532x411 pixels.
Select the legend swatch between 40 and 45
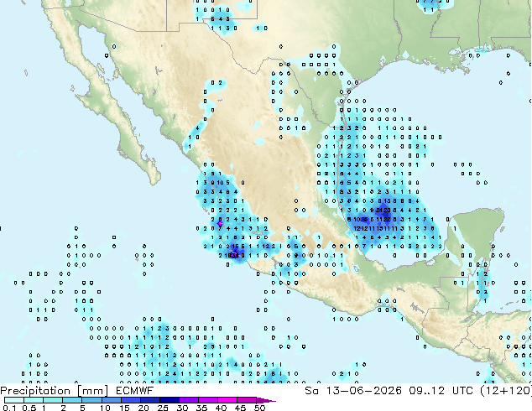pyautogui.click(x=227, y=400)
